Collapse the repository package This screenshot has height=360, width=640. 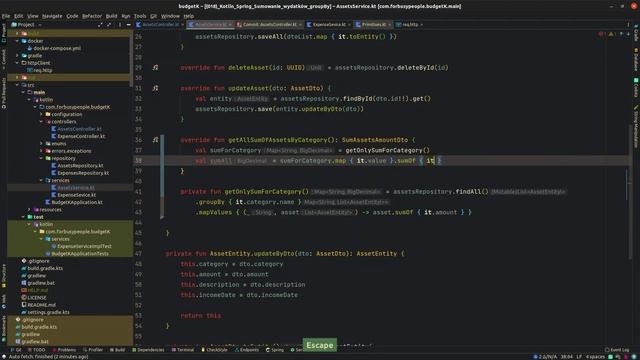41,158
